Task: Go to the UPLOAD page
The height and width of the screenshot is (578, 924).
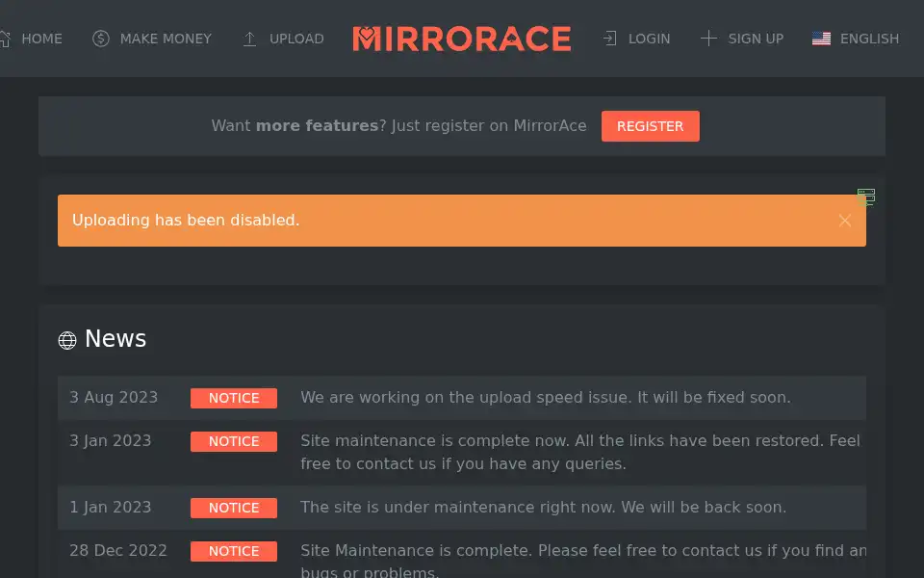Action: (x=296, y=39)
